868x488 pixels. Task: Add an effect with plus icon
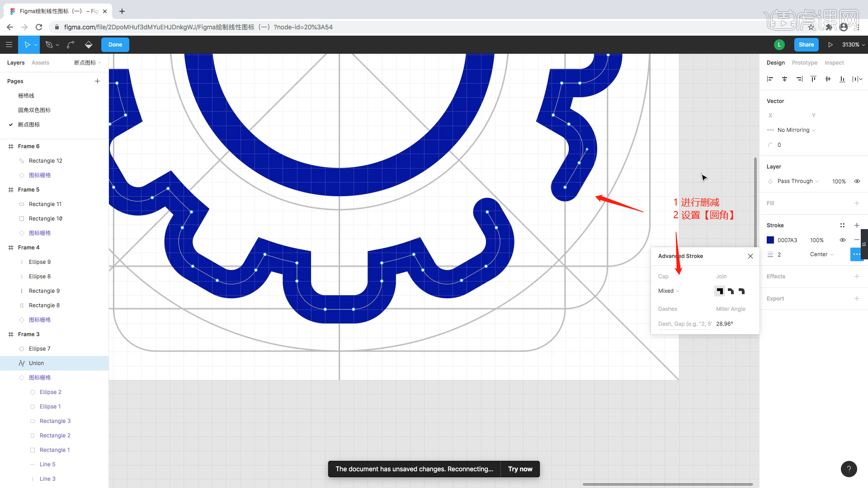click(857, 277)
